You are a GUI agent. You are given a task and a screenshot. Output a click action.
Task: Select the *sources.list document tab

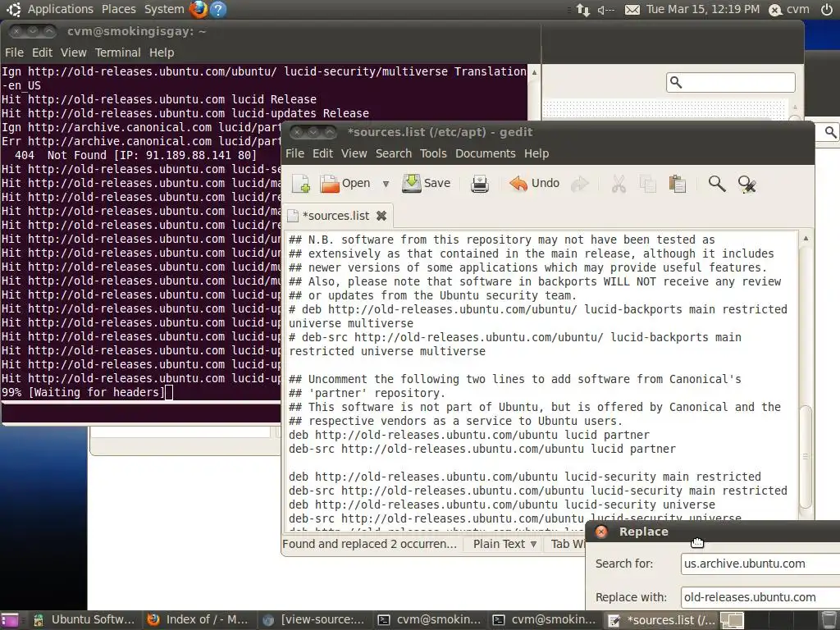336,216
